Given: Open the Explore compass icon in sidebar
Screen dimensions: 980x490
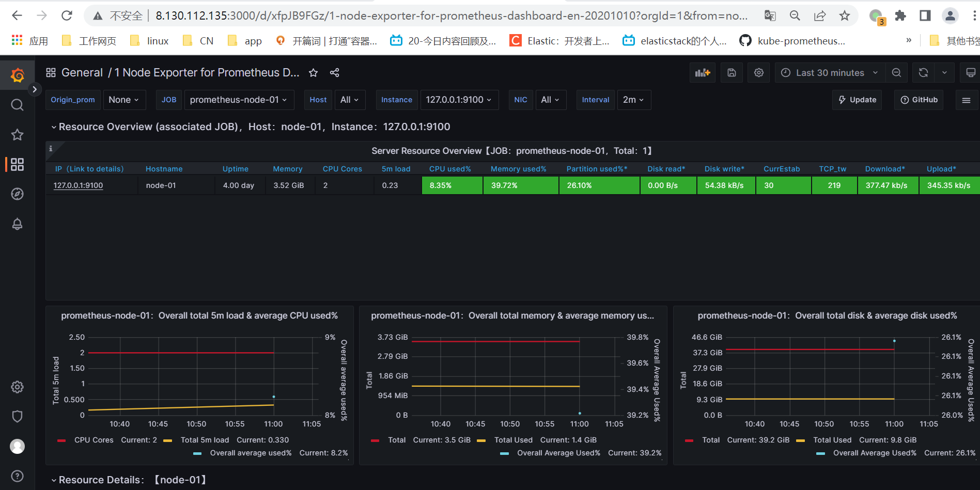Looking at the screenshot, I should pos(17,194).
